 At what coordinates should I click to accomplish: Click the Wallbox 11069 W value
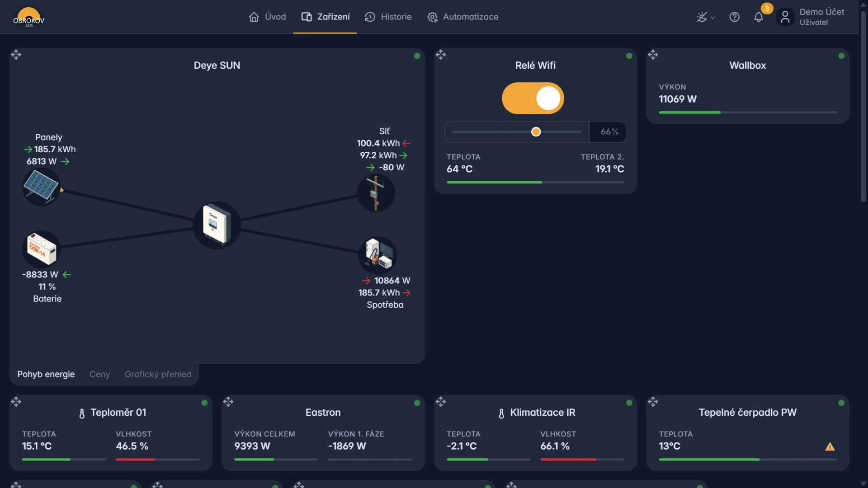pos(678,99)
